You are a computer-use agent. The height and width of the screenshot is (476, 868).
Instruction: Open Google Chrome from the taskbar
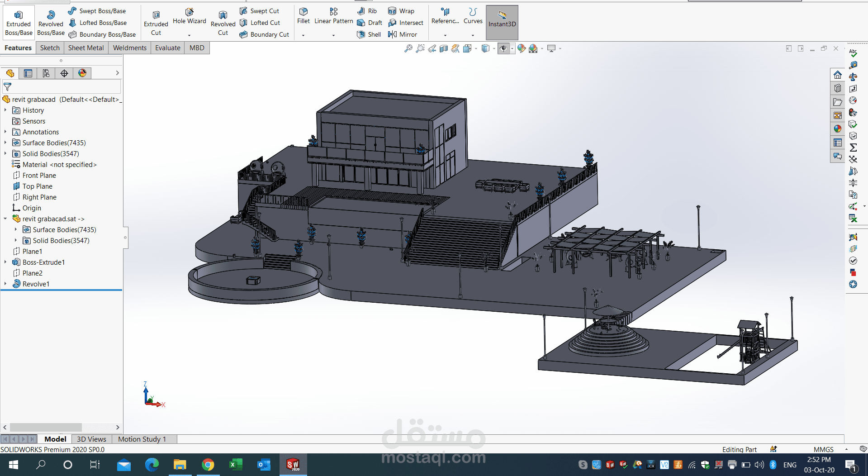click(x=208, y=465)
